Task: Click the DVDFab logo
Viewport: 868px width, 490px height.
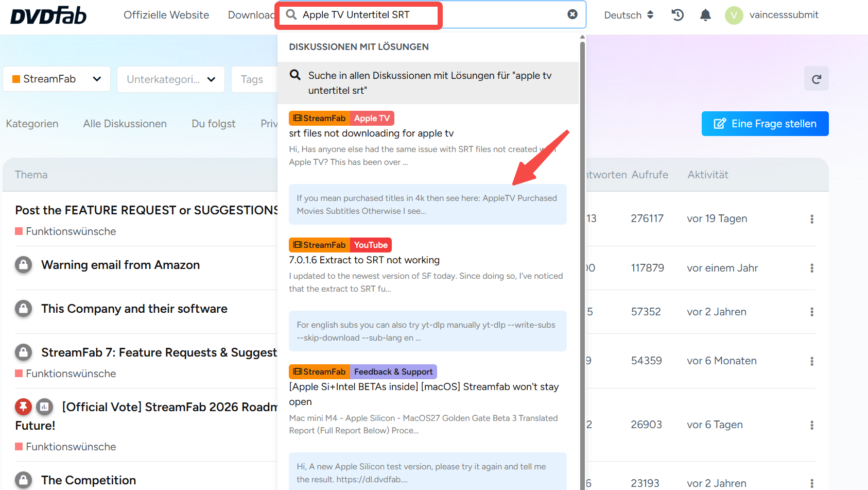Action: [x=48, y=15]
